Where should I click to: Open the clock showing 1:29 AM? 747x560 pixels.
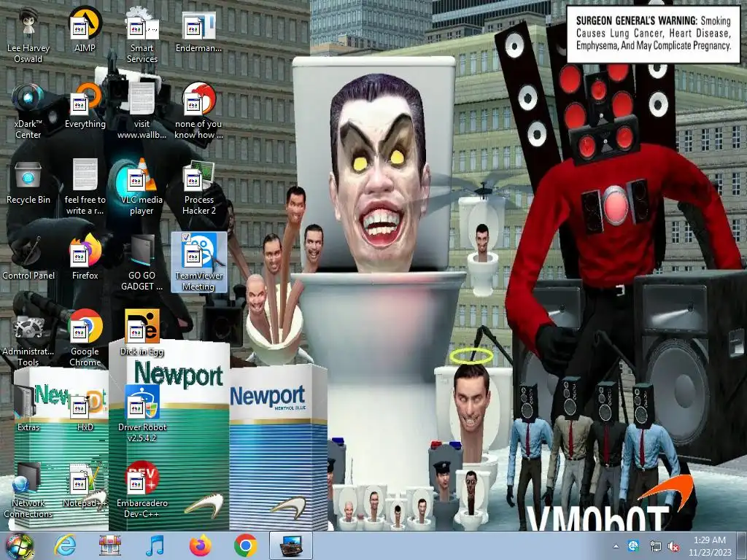pos(710,546)
